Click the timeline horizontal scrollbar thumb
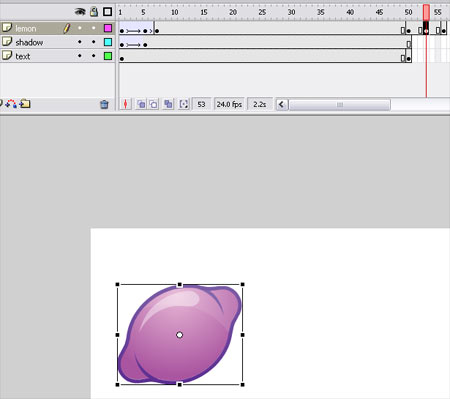This screenshot has height=399, width=450. (339, 105)
